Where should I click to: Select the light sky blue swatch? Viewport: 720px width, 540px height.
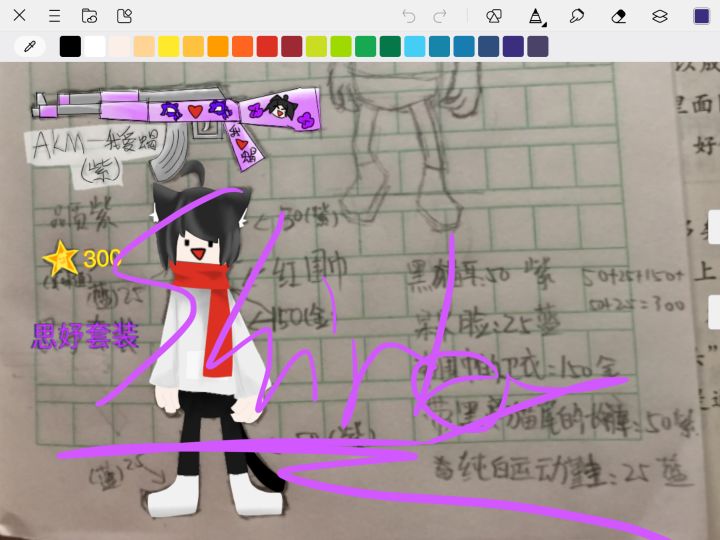415,46
